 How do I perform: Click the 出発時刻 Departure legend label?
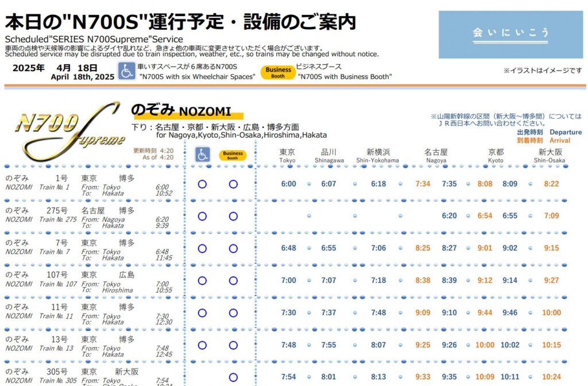pyautogui.click(x=550, y=132)
